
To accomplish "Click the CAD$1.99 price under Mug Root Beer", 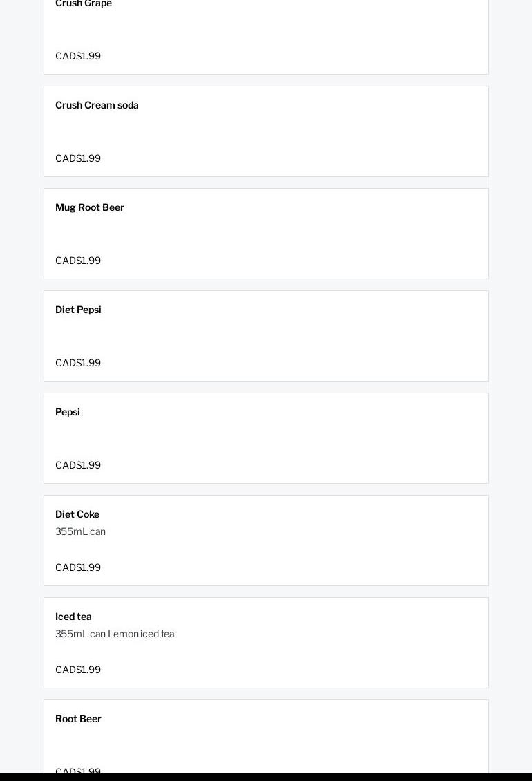I will [x=78, y=261].
